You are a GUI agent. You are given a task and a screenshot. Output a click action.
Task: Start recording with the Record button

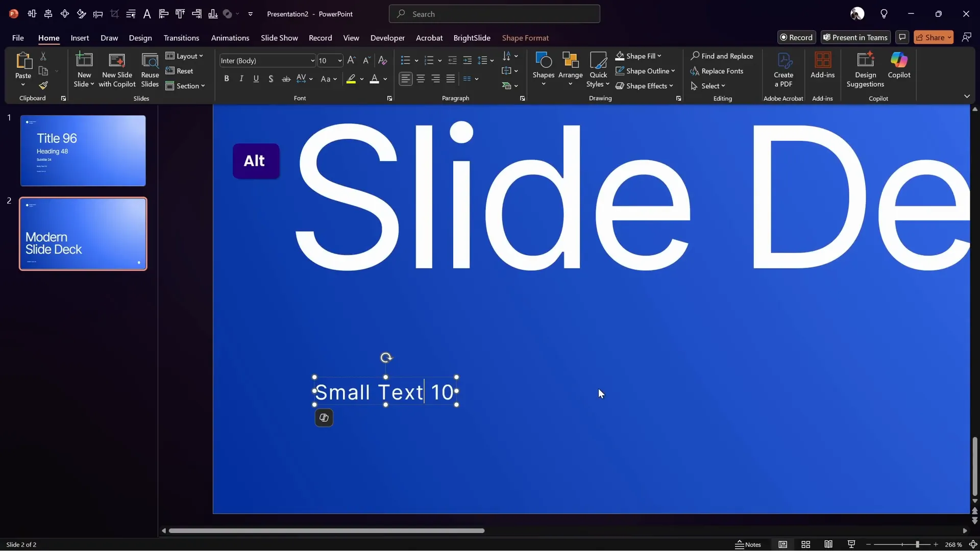797,37
